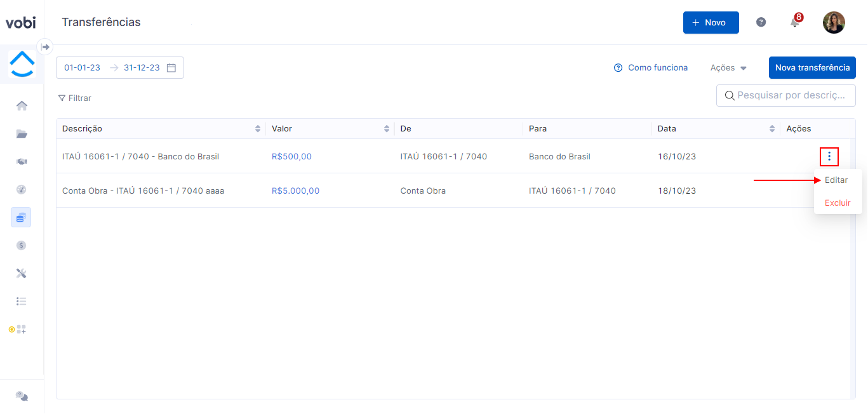Expand the Ações dropdown
Viewport: 868px width, 414px height.
point(728,67)
